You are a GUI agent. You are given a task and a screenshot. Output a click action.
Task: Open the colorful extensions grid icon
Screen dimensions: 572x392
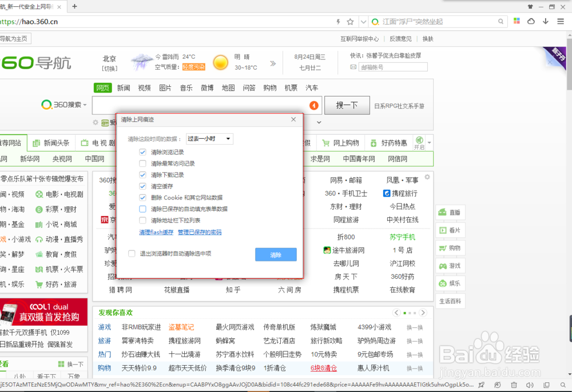[x=517, y=21]
